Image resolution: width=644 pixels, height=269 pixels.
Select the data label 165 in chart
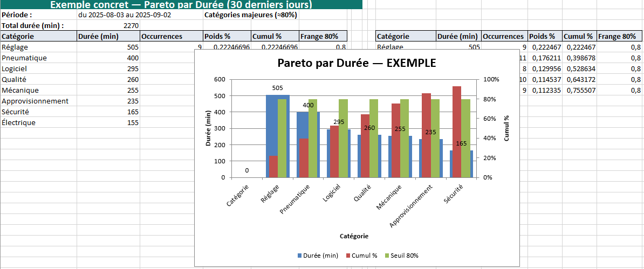(x=461, y=143)
